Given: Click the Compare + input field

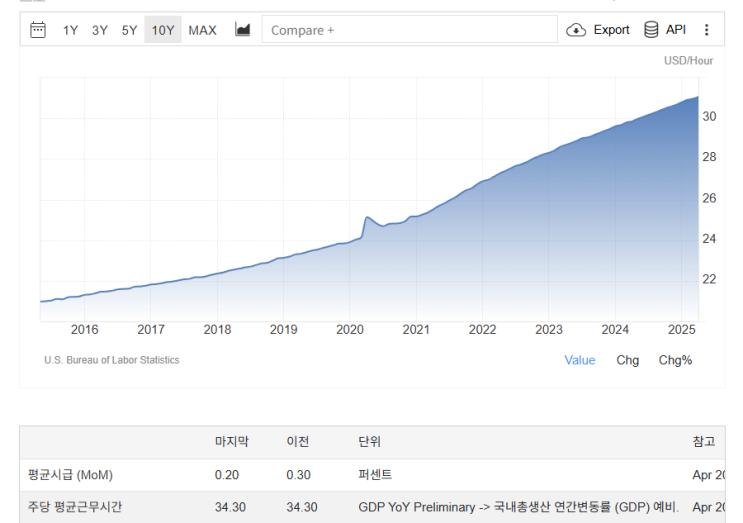Looking at the screenshot, I should (409, 29).
